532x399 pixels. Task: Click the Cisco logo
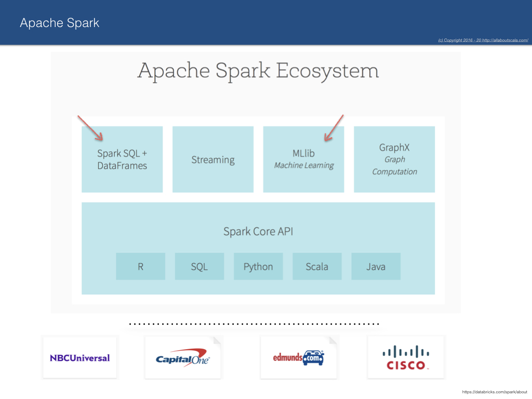tap(406, 357)
